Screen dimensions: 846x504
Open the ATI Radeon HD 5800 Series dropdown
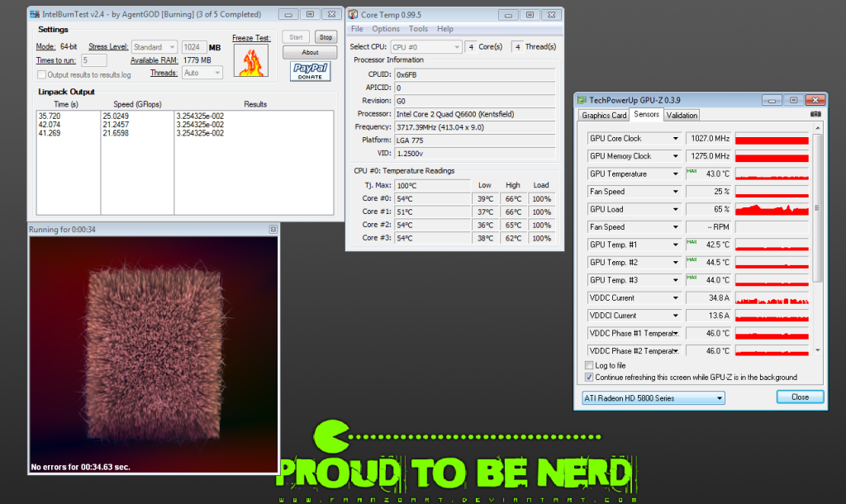point(654,398)
